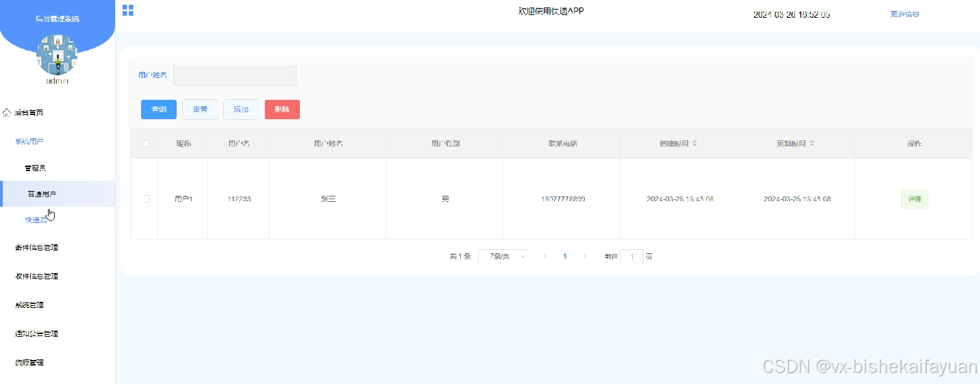Click the four-square grid icon in header

pyautogui.click(x=128, y=10)
